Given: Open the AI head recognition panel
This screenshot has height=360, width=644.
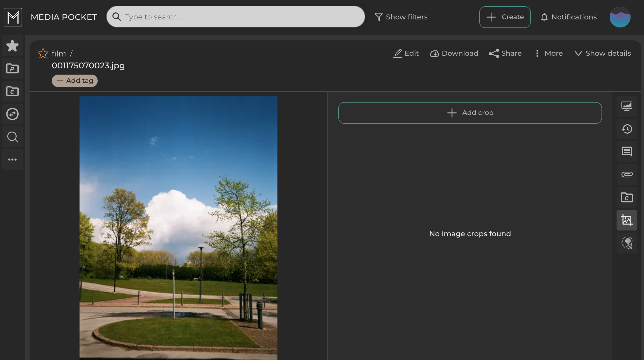Looking at the screenshot, I should tap(627, 243).
